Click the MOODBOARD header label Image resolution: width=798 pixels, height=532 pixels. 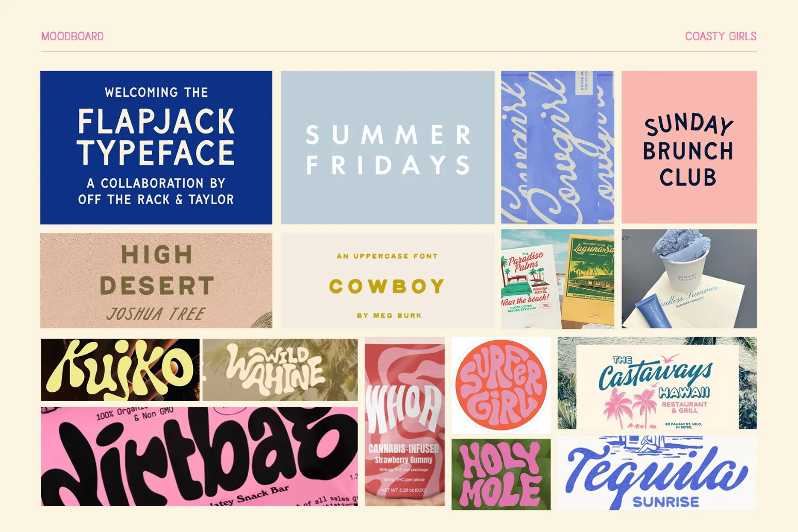(x=72, y=36)
